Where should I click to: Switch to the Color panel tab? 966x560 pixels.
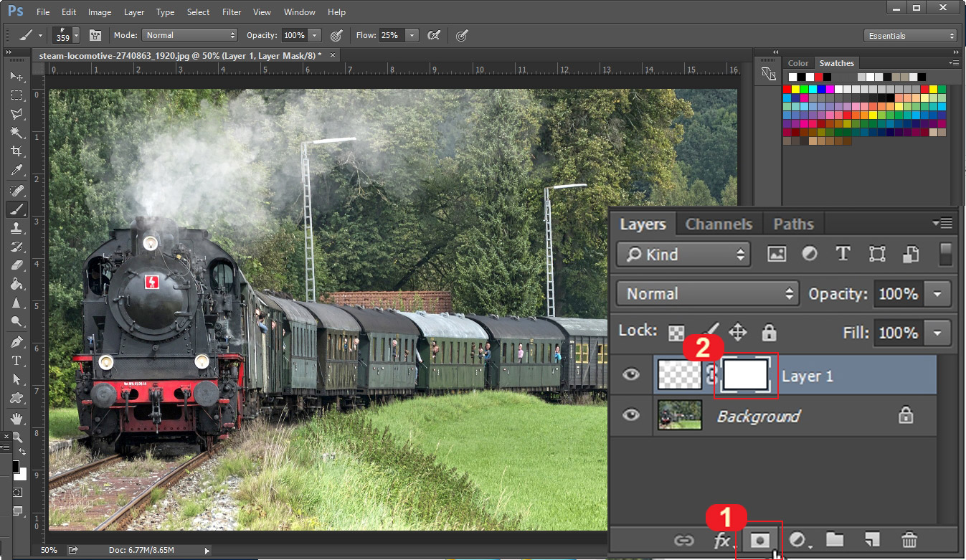click(x=798, y=63)
